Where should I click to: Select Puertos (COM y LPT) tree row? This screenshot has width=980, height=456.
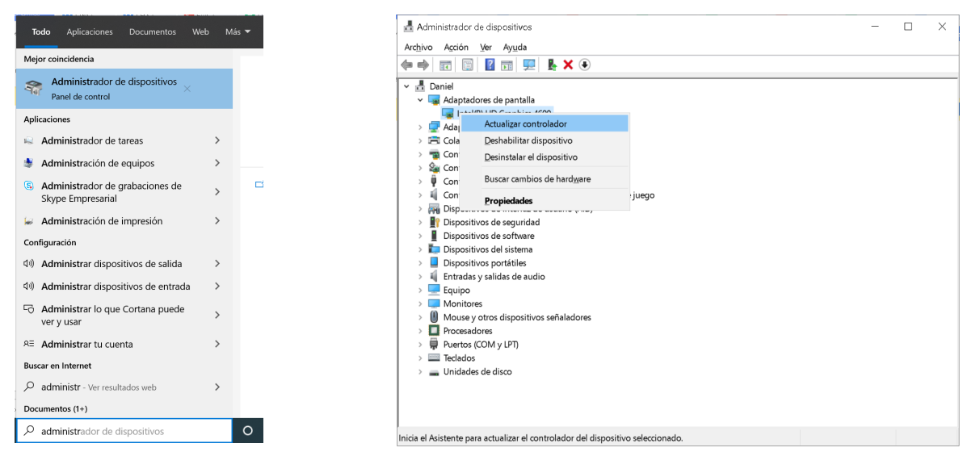point(481,344)
